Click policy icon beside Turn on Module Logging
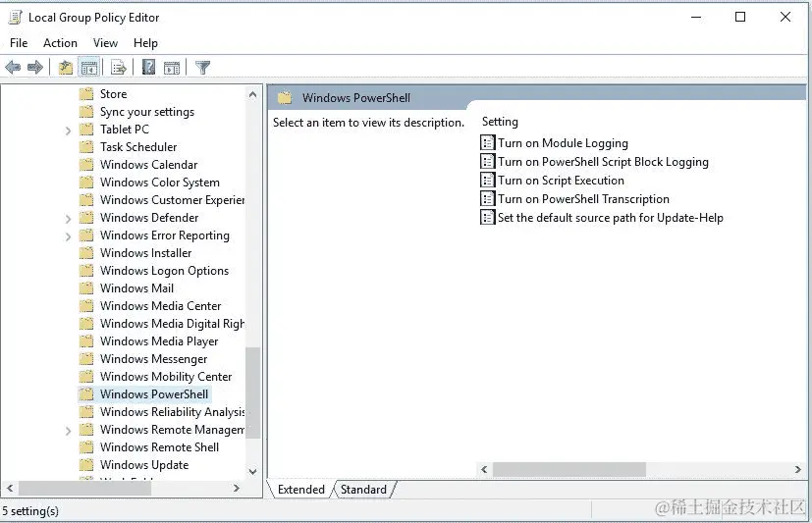Viewport: 812px width, 523px height. coord(487,143)
